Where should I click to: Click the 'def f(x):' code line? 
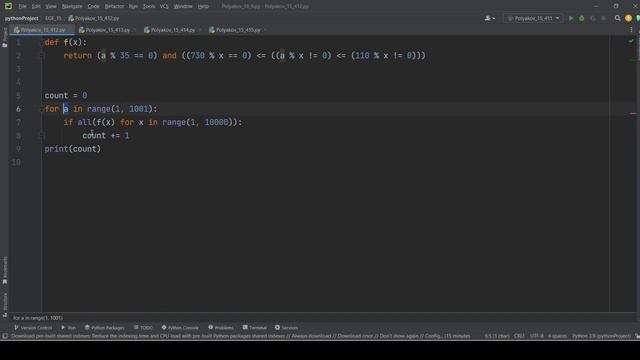pos(66,42)
